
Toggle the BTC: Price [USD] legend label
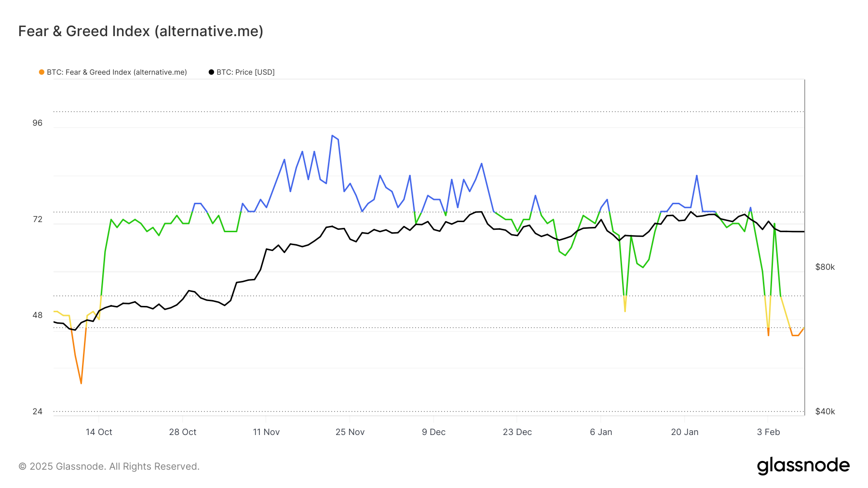[x=245, y=72]
